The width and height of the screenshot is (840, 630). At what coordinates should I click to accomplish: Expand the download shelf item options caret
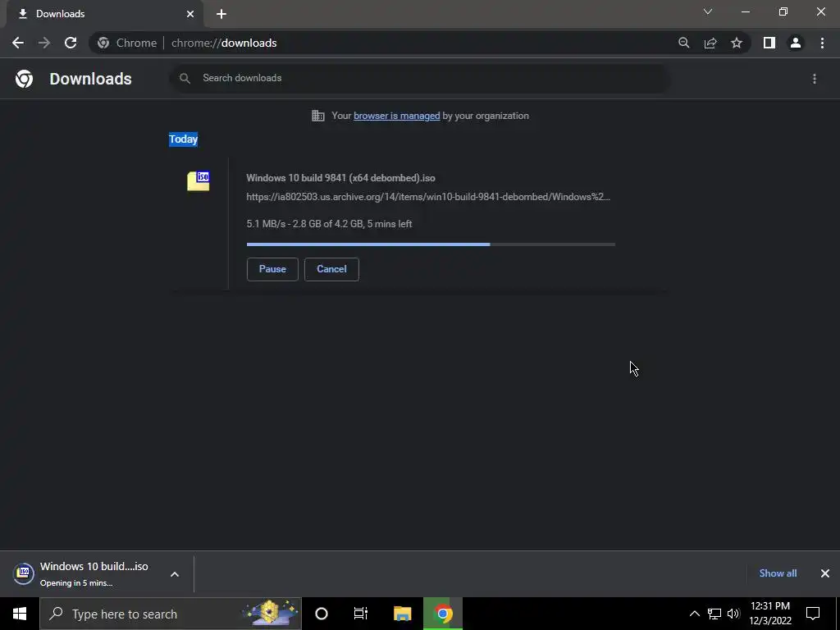click(x=175, y=574)
